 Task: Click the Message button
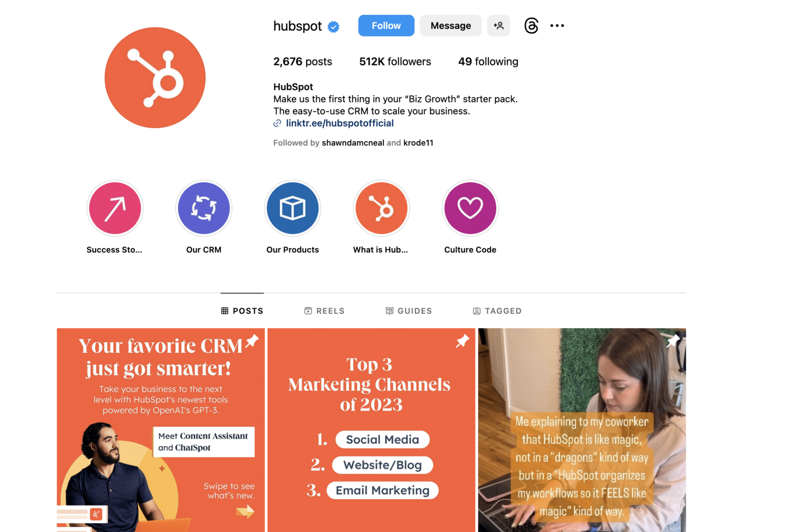pos(450,26)
